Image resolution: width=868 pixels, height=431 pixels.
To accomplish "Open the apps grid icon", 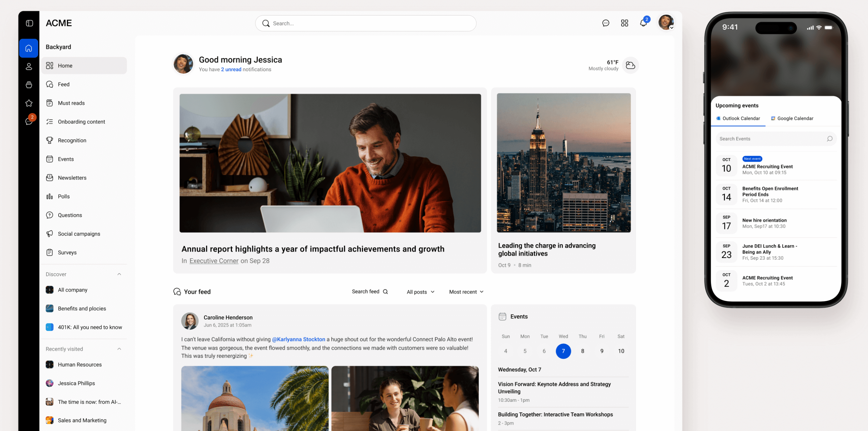I will coord(624,23).
